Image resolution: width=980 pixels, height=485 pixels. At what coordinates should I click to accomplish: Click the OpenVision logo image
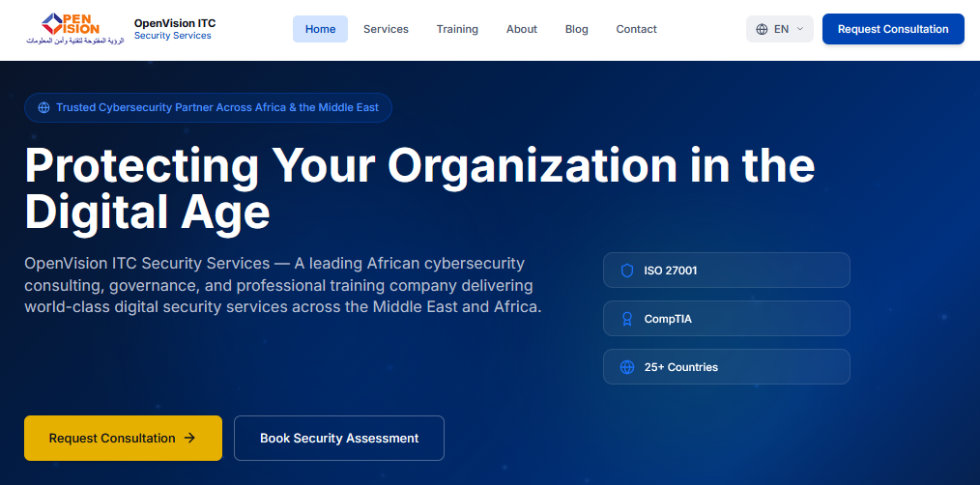(75, 29)
